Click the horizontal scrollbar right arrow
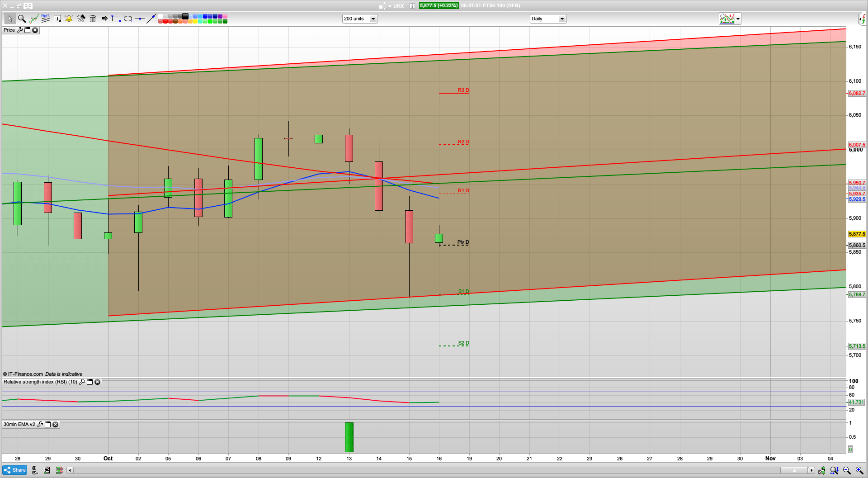 811,470
